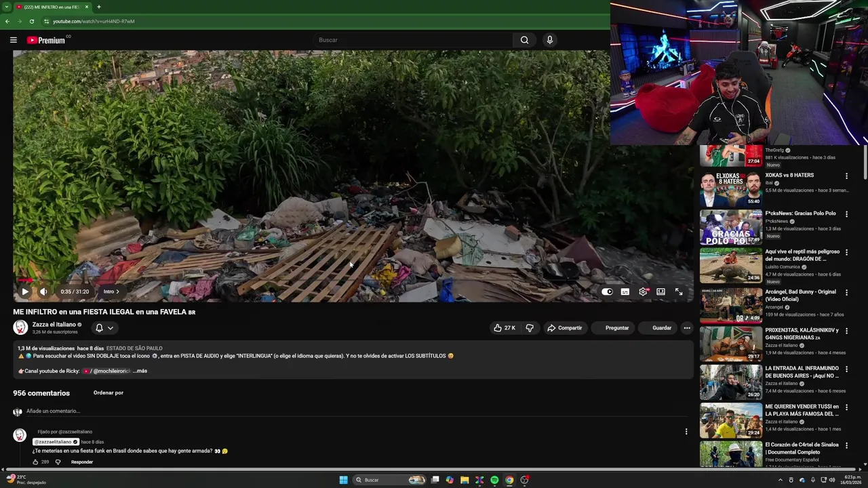The width and height of the screenshot is (868, 488).
Task: Open the 26:20 Buenos Aires video thumbnail
Action: (x=731, y=382)
